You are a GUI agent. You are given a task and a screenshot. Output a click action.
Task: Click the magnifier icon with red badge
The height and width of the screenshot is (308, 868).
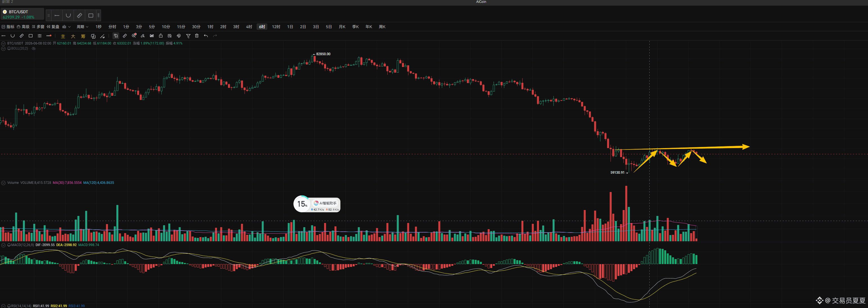click(134, 35)
